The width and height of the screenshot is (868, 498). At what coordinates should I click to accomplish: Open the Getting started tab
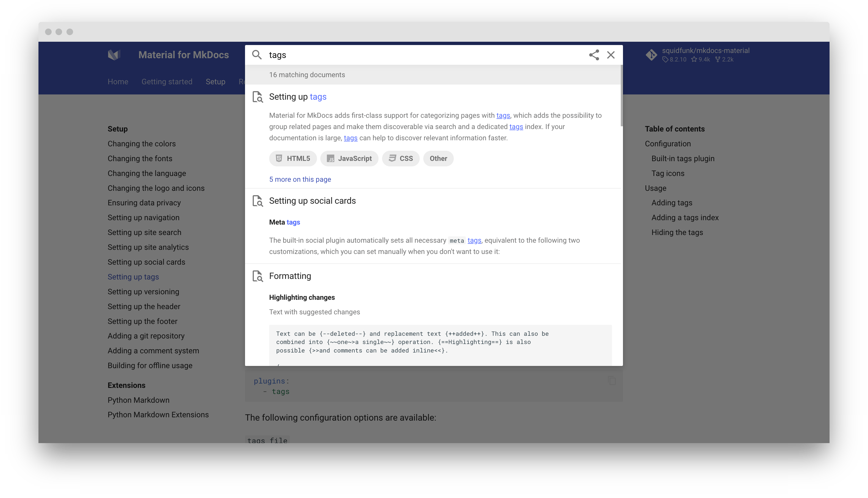pyautogui.click(x=167, y=82)
